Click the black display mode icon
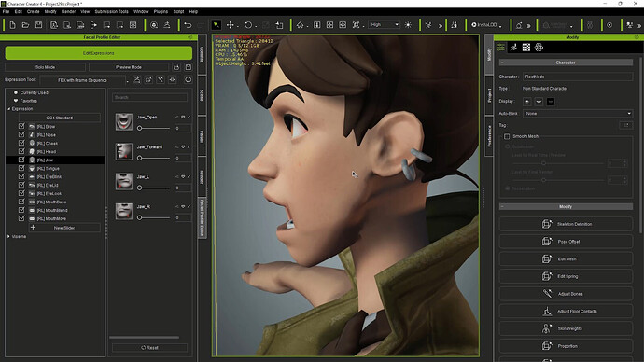This screenshot has width=644, height=362. (551, 102)
